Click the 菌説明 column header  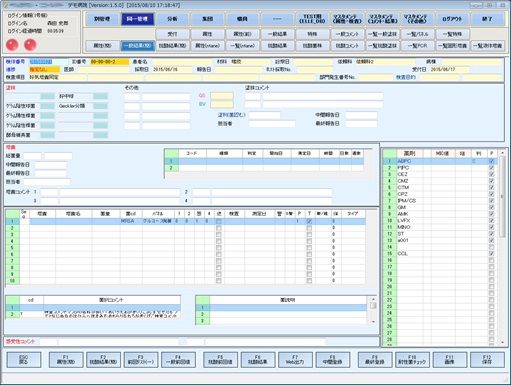click(x=288, y=300)
